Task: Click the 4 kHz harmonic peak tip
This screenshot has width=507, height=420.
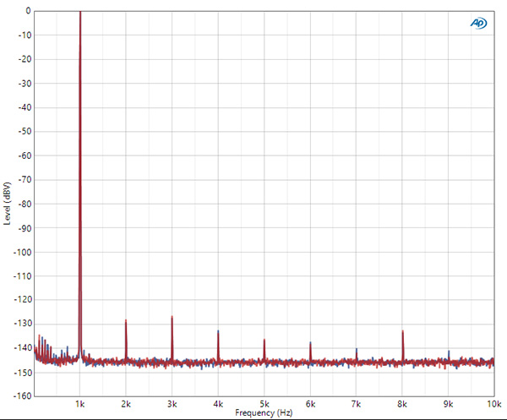Action: 218,331
